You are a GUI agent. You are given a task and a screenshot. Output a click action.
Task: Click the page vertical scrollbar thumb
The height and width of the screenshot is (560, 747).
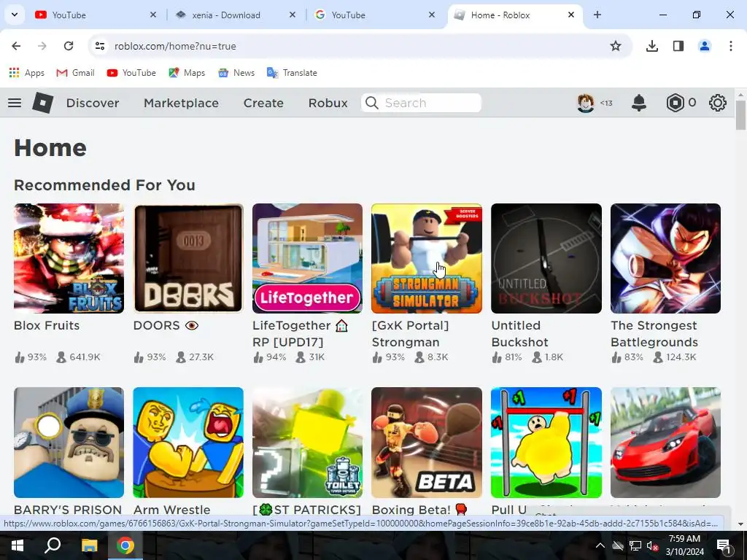click(740, 114)
